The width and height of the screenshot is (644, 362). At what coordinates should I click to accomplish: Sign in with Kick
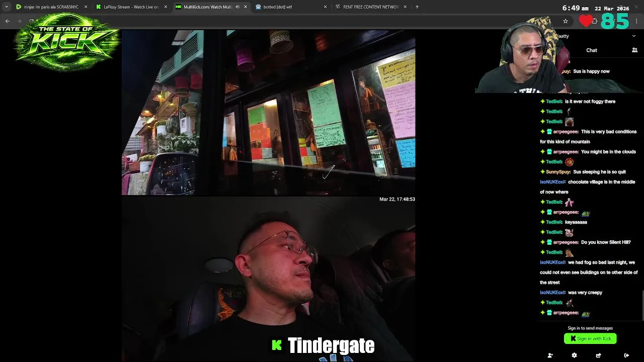click(x=590, y=338)
